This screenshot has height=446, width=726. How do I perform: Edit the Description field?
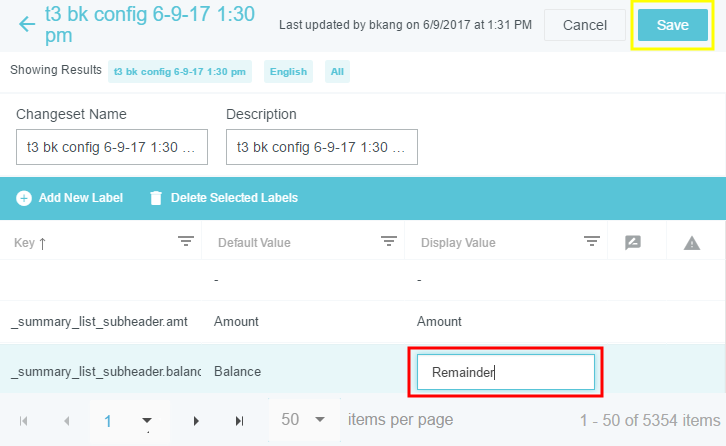(321, 147)
